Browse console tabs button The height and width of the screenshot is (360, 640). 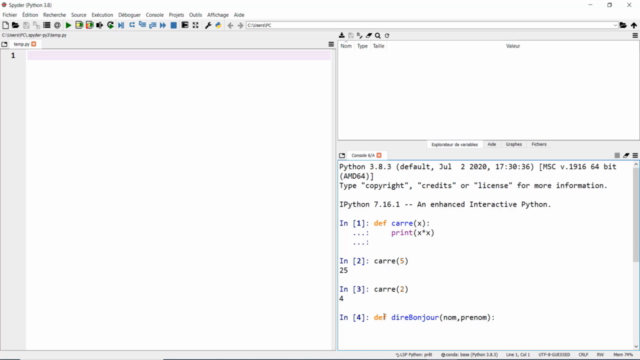pos(342,156)
